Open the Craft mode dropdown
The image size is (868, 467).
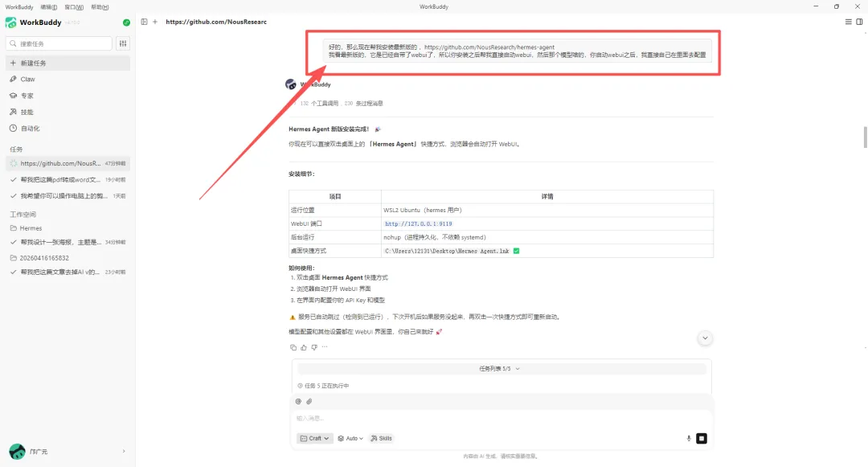tap(314, 438)
